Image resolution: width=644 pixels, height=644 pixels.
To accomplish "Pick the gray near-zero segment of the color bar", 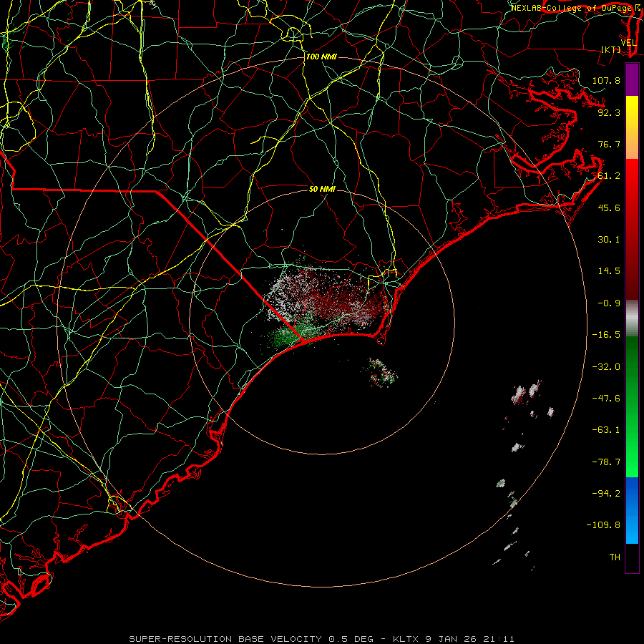I will 632,318.
